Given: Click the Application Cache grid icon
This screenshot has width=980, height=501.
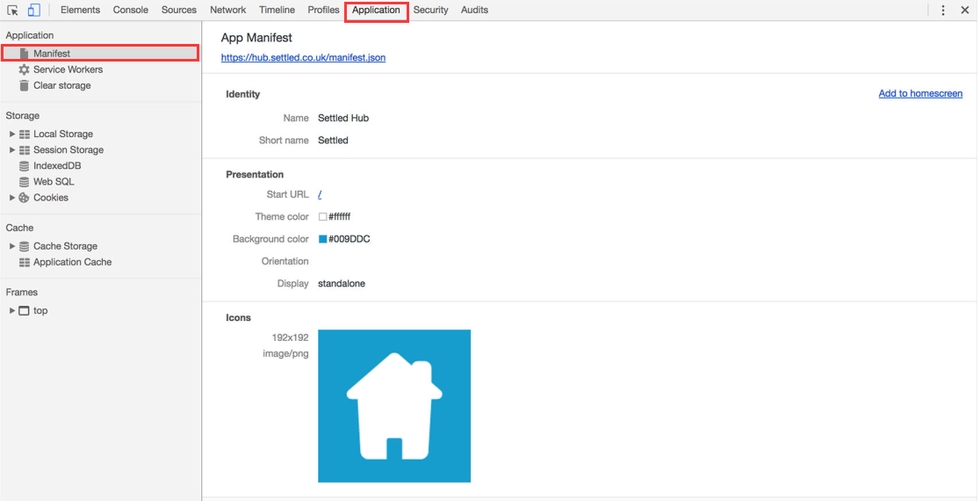Looking at the screenshot, I should click(25, 262).
